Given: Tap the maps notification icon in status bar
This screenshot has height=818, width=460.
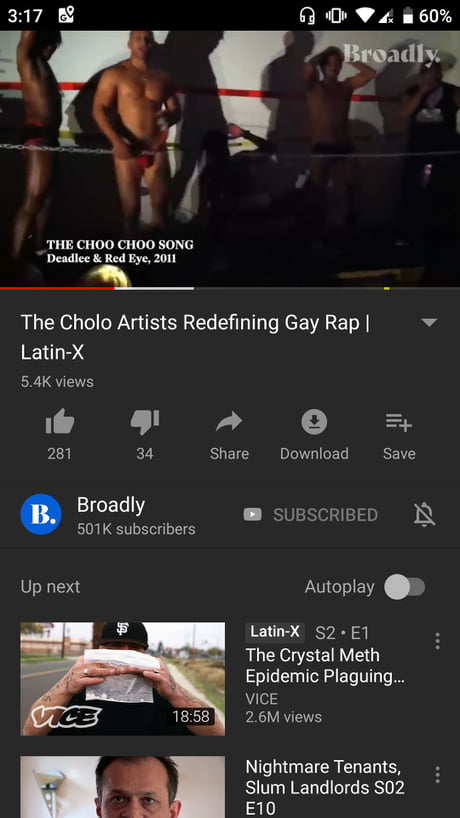Looking at the screenshot, I should tap(66, 15).
